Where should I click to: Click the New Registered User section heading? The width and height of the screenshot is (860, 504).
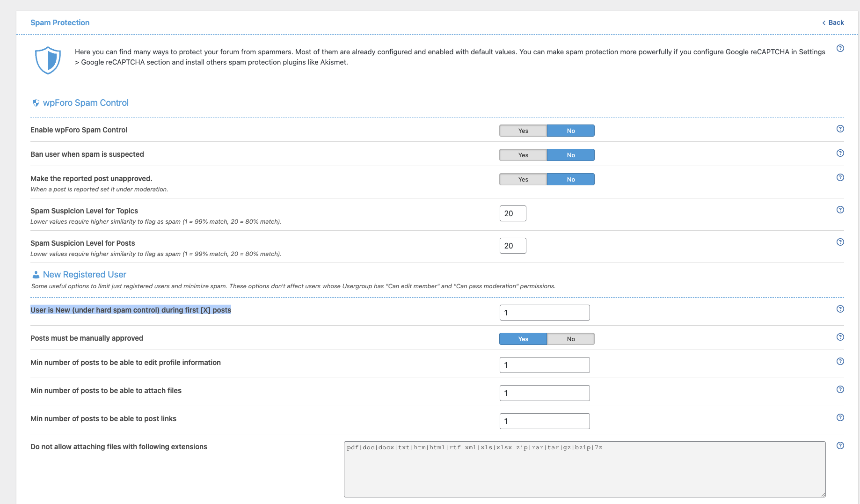pos(84,275)
